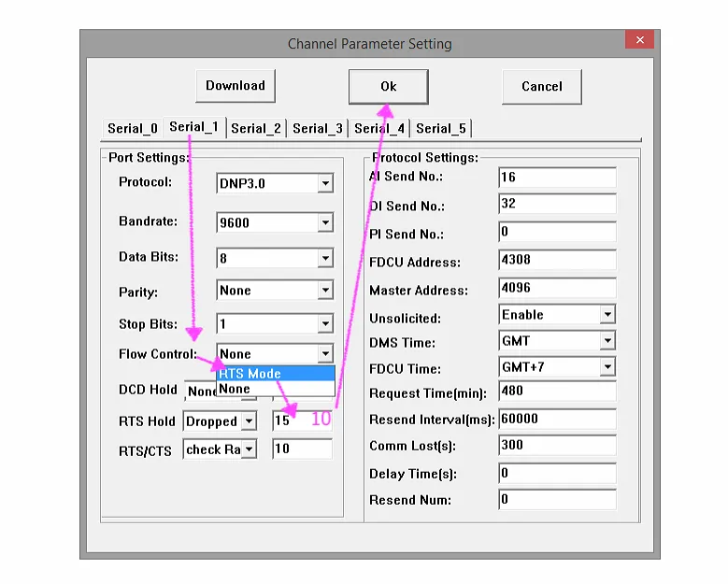This screenshot has height=584, width=728.
Task: Open the Parity dropdown
Action: point(325,291)
